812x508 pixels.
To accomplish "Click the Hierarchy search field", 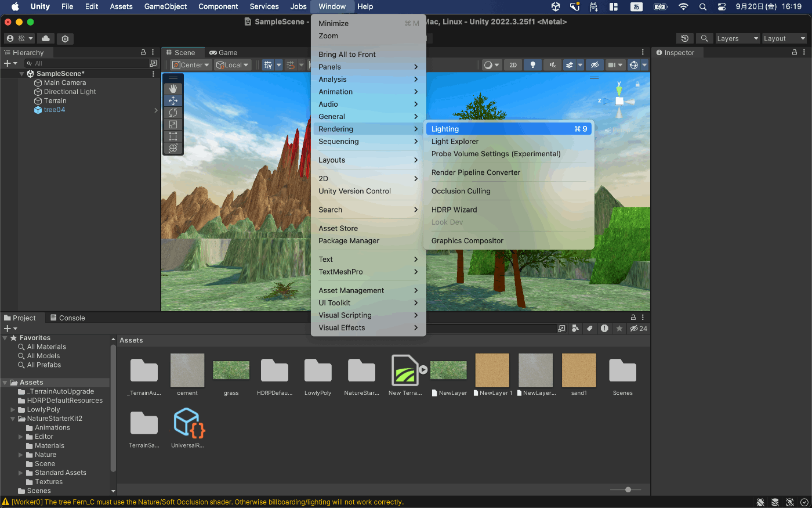I will point(86,63).
